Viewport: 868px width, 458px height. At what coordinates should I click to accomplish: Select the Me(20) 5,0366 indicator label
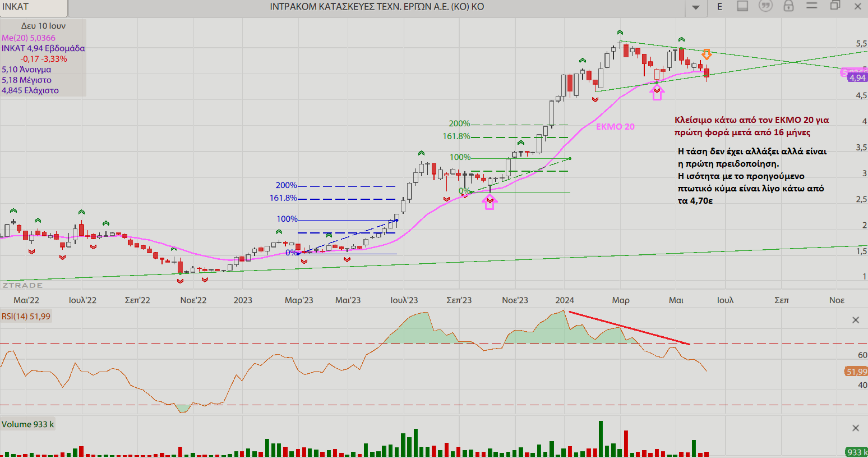click(29, 38)
